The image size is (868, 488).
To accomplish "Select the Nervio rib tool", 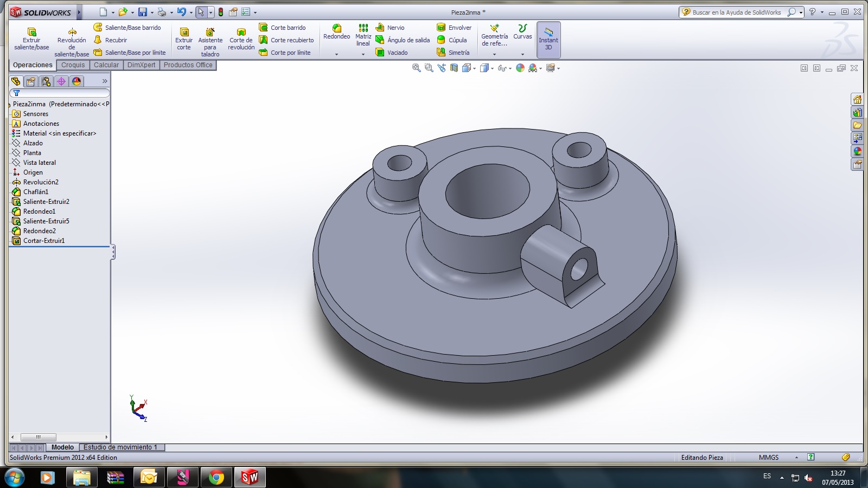I will point(390,27).
